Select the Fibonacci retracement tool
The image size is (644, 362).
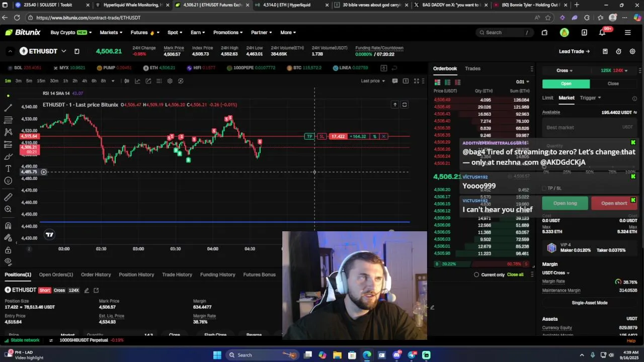click(x=8, y=120)
